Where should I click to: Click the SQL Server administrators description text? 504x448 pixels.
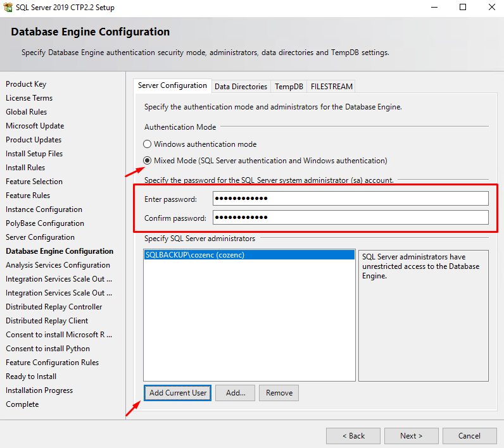[420, 266]
